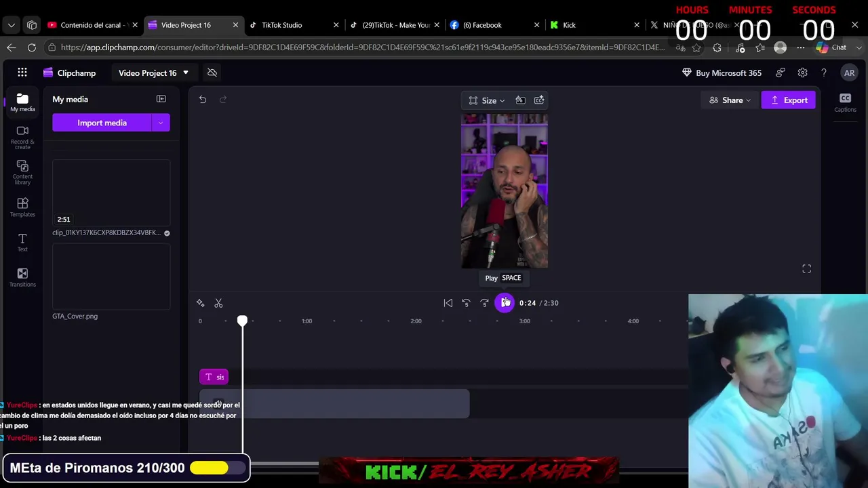Reload the browser page

tap(32, 47)
